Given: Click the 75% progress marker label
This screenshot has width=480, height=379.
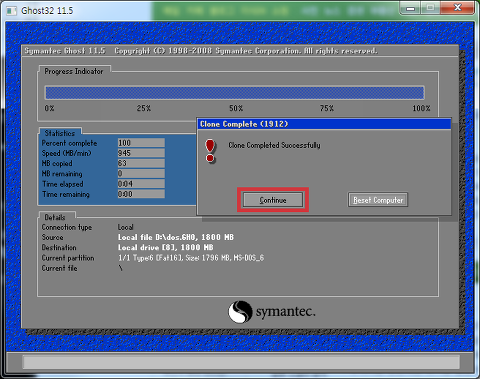Looking at the screenshot, I should [x=327, y=108].
